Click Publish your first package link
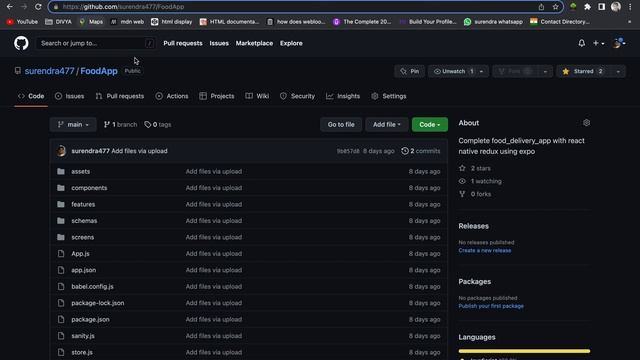The width and height of the screenshot is (640, 360). (491, 306)
